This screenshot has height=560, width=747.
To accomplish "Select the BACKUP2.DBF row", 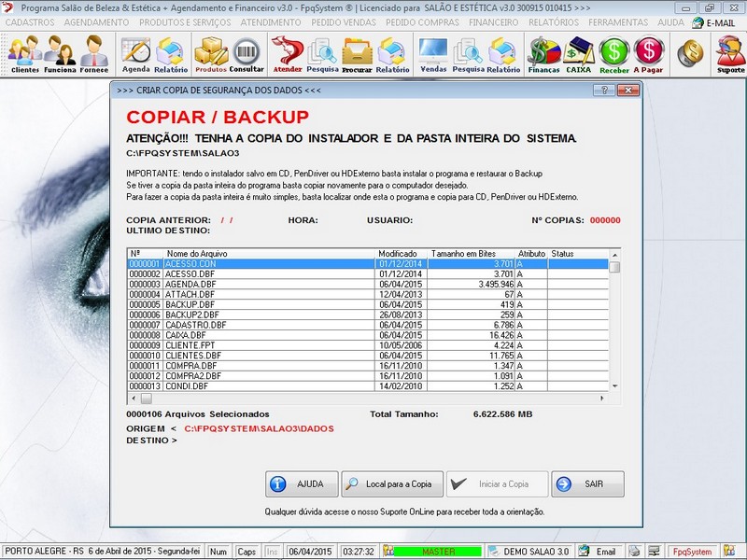I will coord(368,315).
